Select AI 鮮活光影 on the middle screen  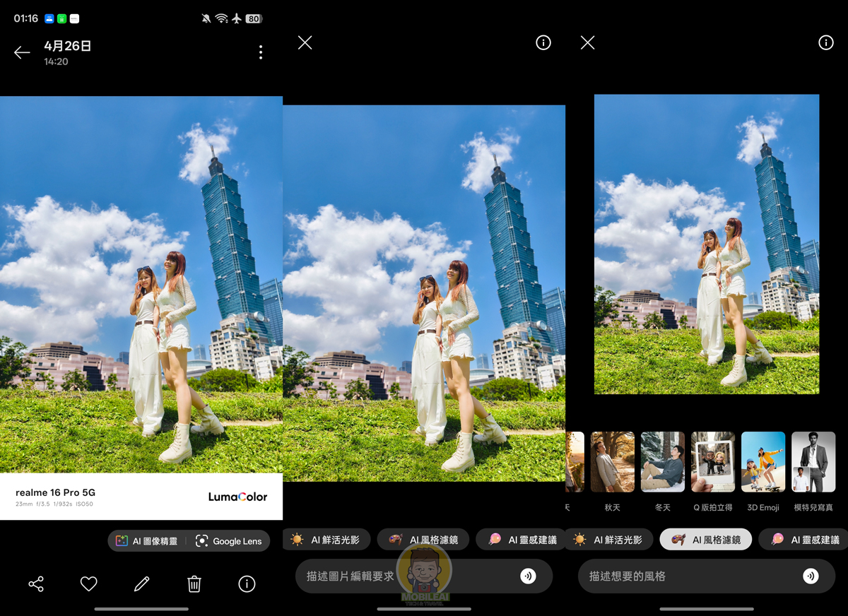click(326, 540)
